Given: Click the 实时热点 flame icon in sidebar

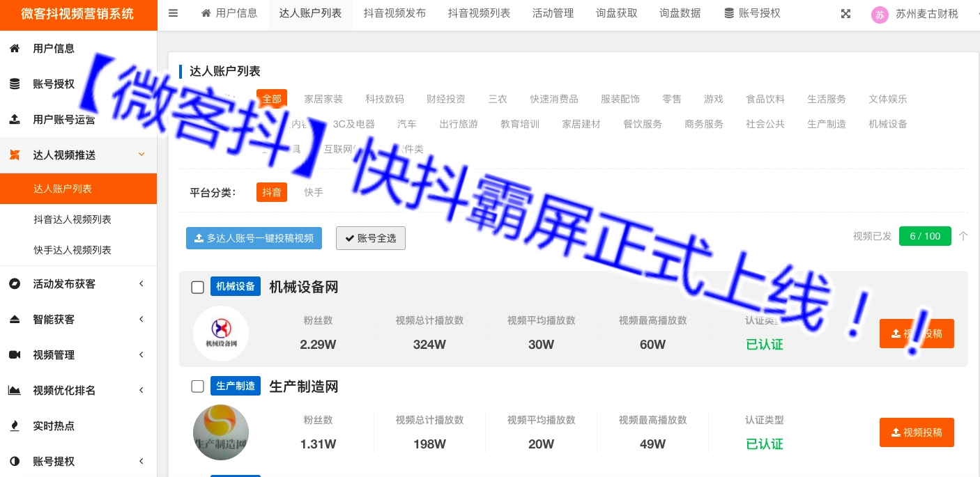Looking at the screenshot, I should pos(15,426).
